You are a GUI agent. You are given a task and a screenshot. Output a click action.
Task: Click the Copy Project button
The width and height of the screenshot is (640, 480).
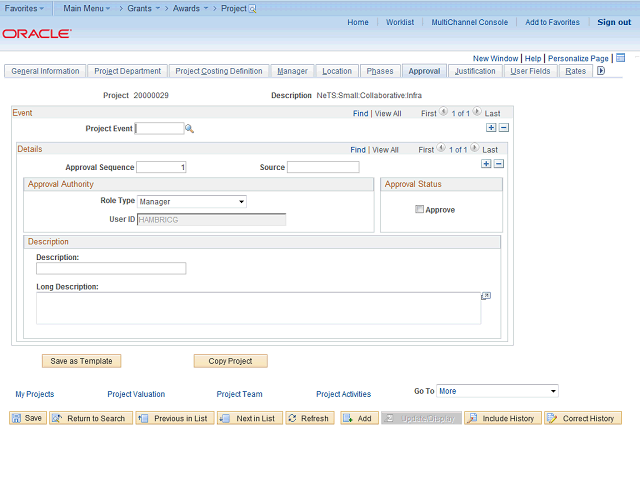click(x=230, y=361)
